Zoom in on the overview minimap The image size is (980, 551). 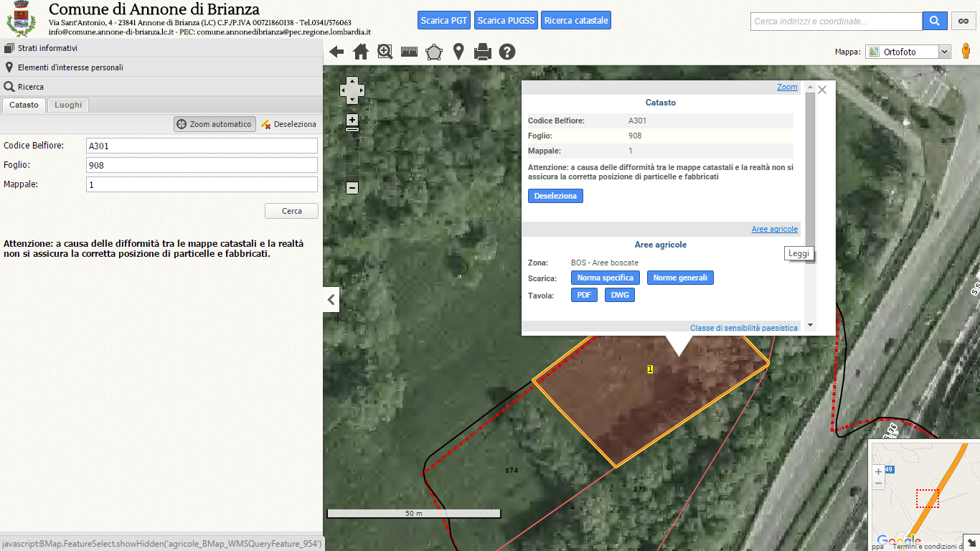point(879,472)
